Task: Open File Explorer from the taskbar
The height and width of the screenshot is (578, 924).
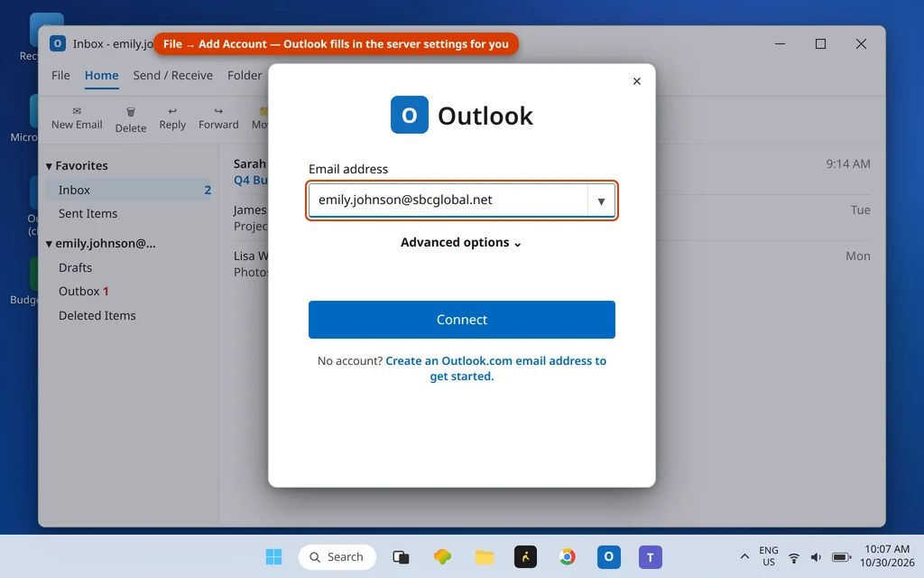Action: tap(485, 556)
